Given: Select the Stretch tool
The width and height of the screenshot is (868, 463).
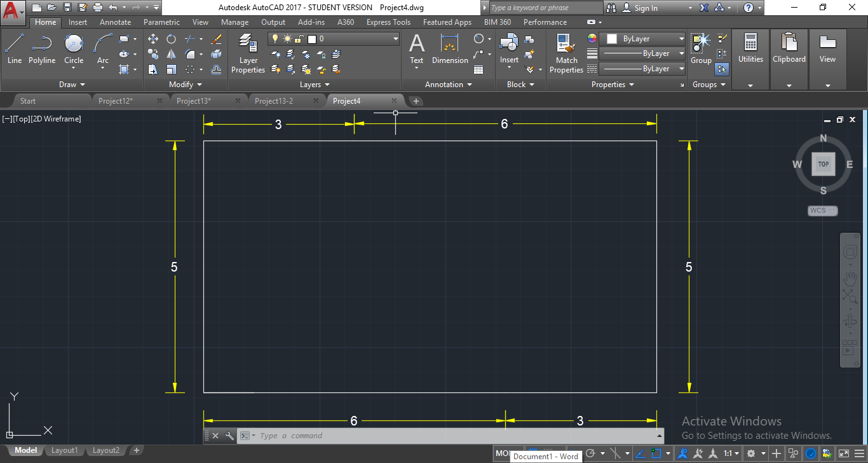Looking at the screenshot, I should tap(153, 69).
